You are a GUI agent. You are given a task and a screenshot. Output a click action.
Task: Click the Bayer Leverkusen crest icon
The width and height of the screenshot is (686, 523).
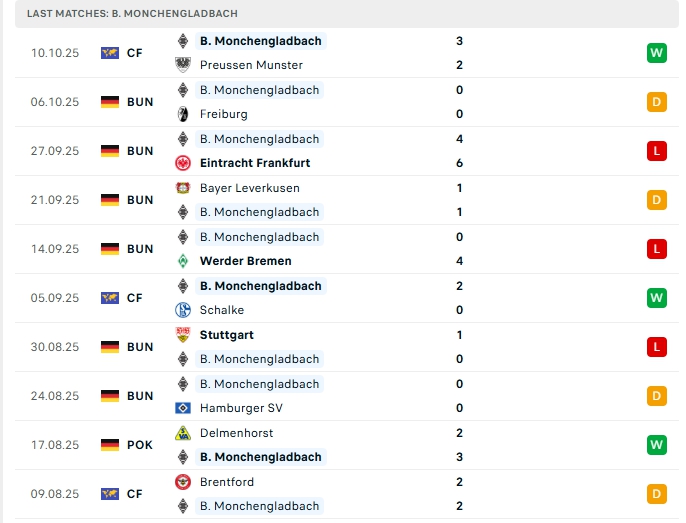coord(183,188)
